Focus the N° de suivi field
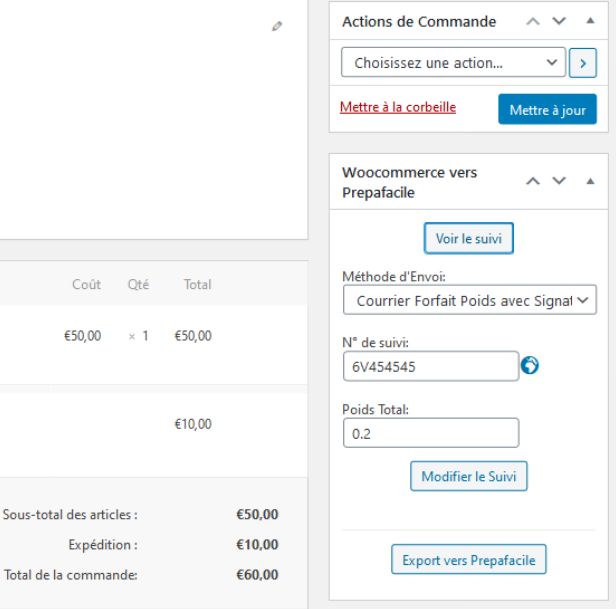This screenshot has width=616, height=609. [431, 367]
